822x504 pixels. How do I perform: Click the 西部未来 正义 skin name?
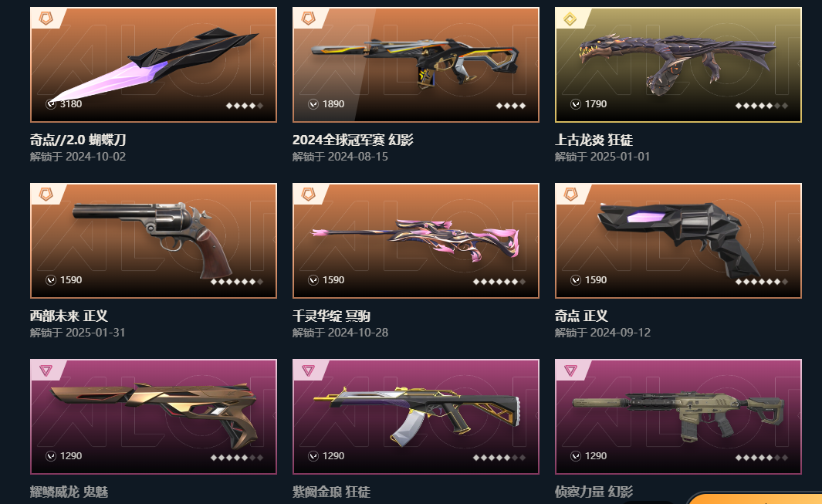pos(69,316)
